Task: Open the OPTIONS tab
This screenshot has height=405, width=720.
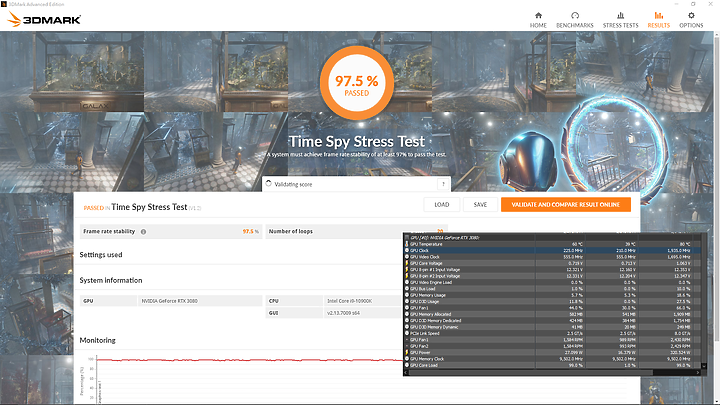Action: (691, 20)
